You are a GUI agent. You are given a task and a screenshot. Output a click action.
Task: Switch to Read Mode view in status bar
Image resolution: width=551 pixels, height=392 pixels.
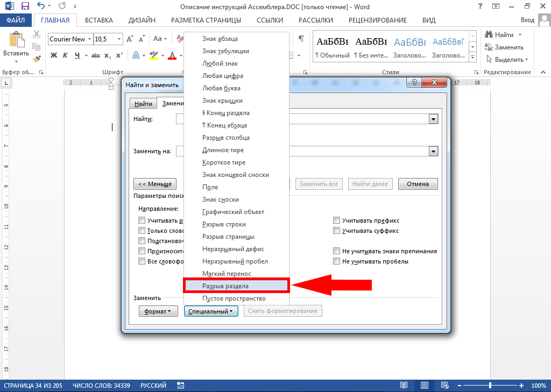[404, 386]
